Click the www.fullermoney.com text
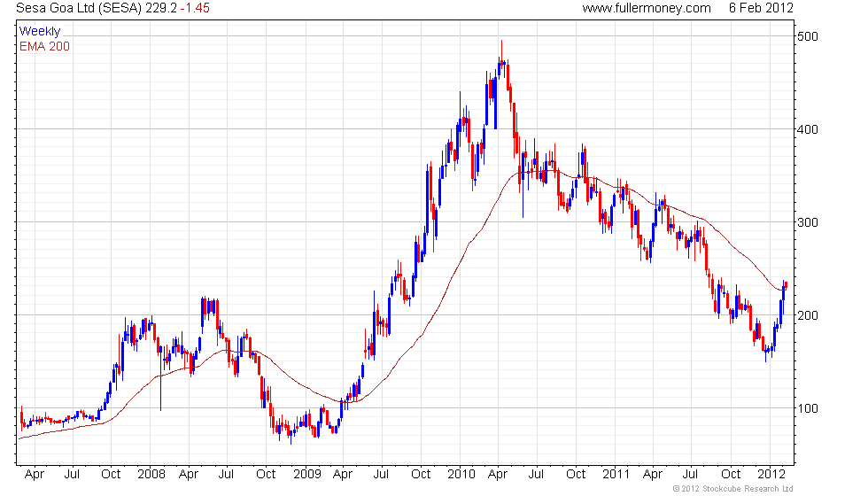 pyautogui.click(x=647, y=8)
